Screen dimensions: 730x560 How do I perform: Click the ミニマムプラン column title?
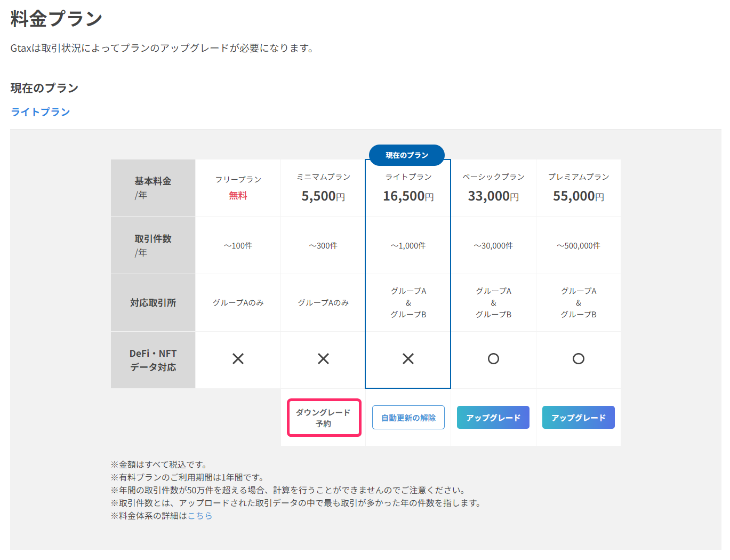pyautogui.click(x=323, y=177)
